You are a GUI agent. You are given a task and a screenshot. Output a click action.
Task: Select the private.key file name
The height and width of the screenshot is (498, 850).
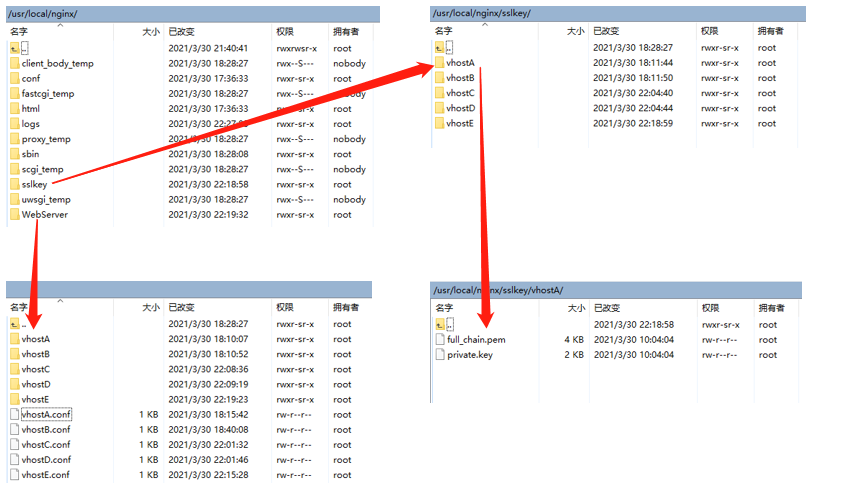[x=470, y=355]
